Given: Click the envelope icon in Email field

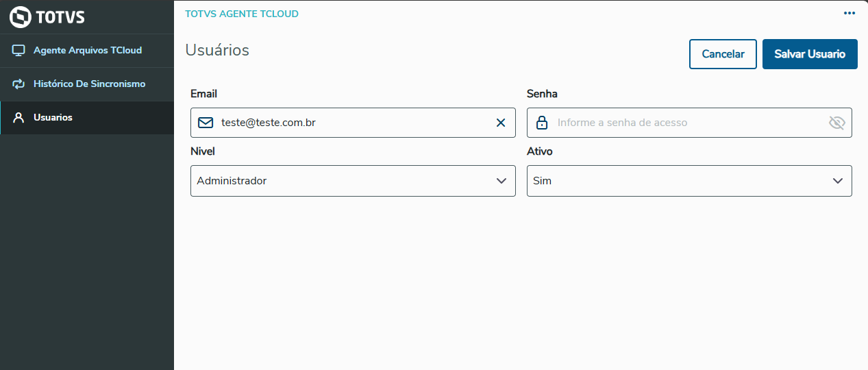Looking at the screenshot, I should coord(206,123).
